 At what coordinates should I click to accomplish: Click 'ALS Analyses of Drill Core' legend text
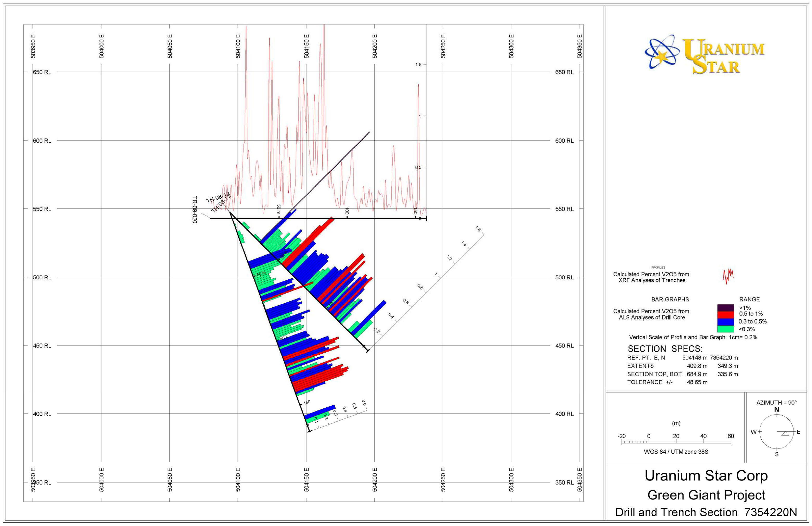652,318
